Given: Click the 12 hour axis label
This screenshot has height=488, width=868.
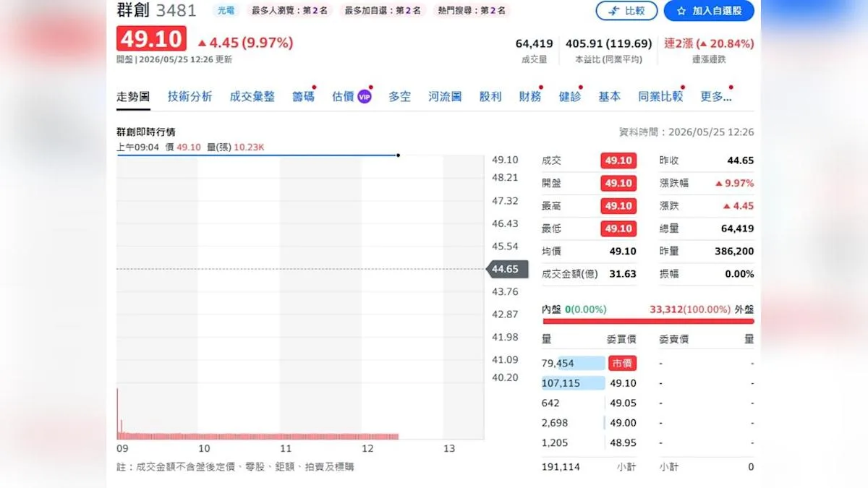Looking at the screenshot, I should (x=367, y=449).
